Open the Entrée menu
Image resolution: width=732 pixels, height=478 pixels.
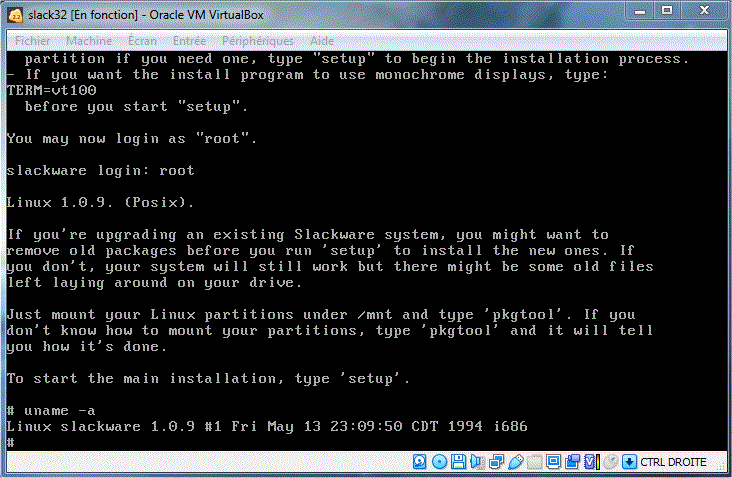pyautogui.click(x=189, y=41)
